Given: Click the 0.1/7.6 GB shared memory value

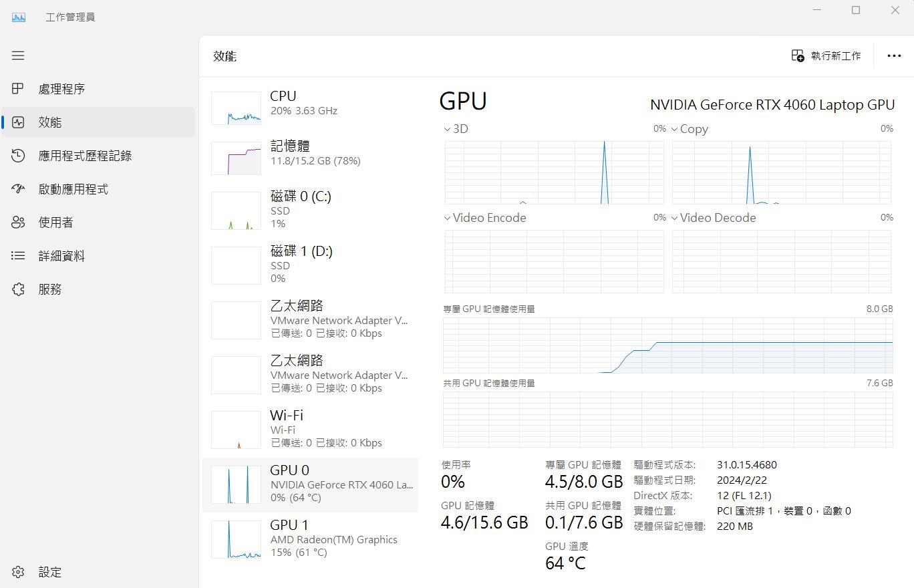Looking at the screenshot, I should [584, 523].
